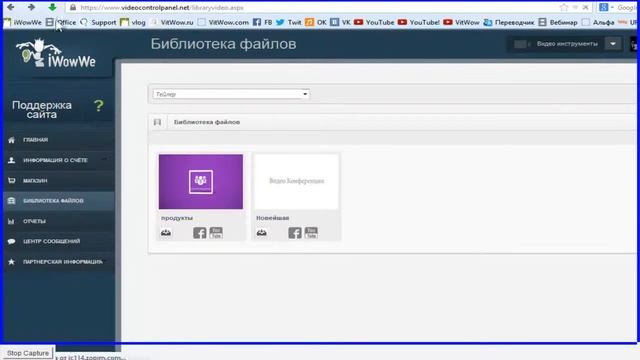Click the Stop Capture button
Screen dimensions: 640x360
coord(28,353)
